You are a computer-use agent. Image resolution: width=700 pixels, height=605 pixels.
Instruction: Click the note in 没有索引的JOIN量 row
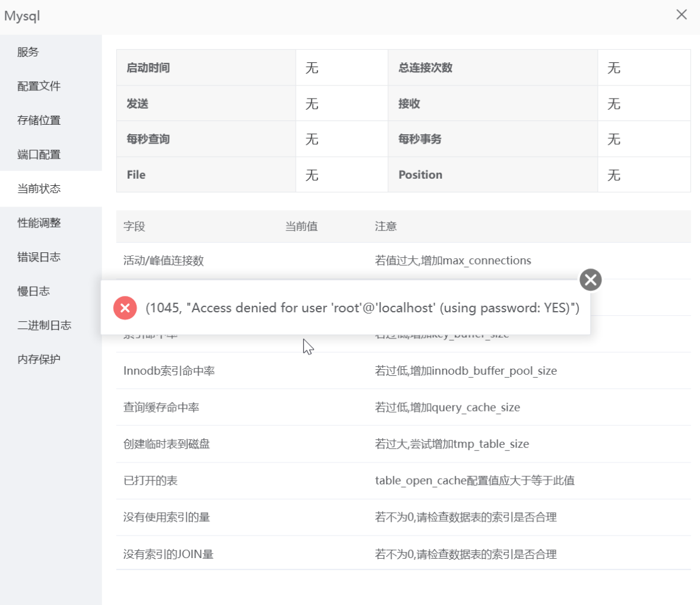[x=465, y=554]
